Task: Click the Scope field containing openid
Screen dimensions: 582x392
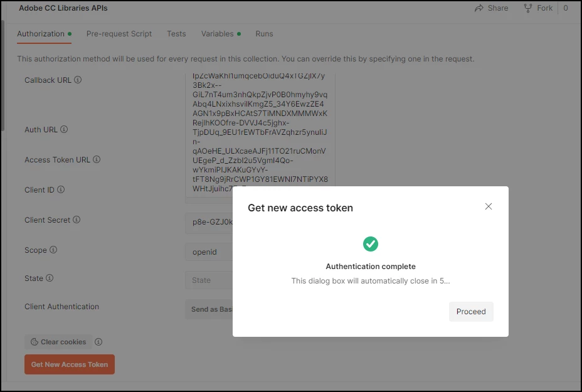Action: point(209,252)
